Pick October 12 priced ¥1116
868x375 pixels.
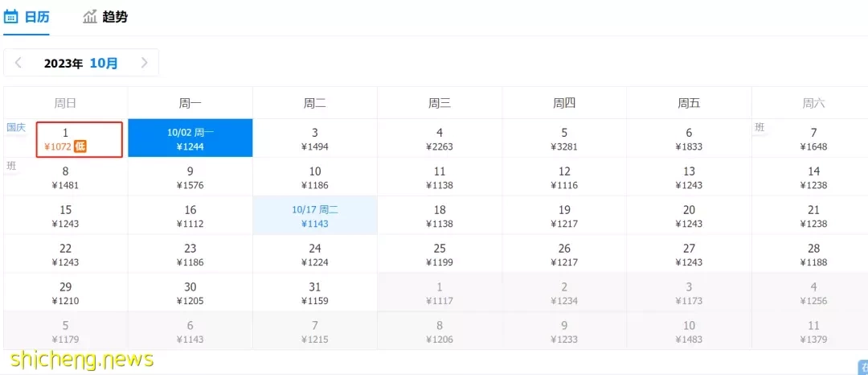(564, 177)
